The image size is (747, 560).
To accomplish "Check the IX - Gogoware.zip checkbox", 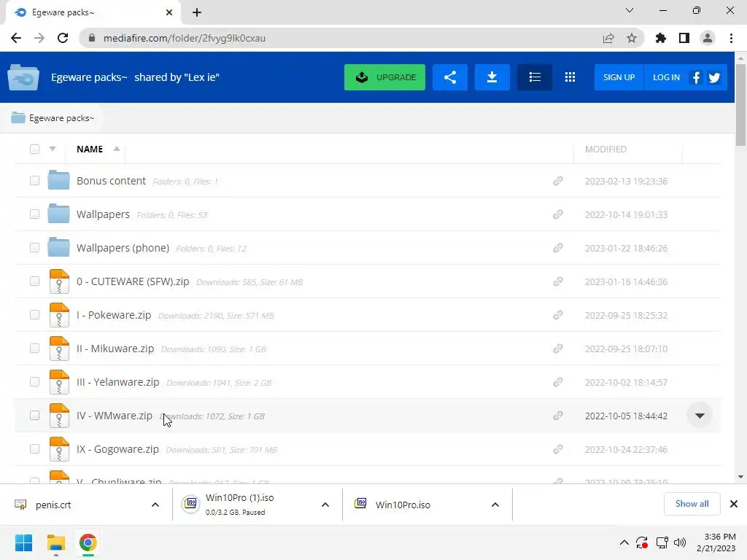I will [x=34, y=449].
